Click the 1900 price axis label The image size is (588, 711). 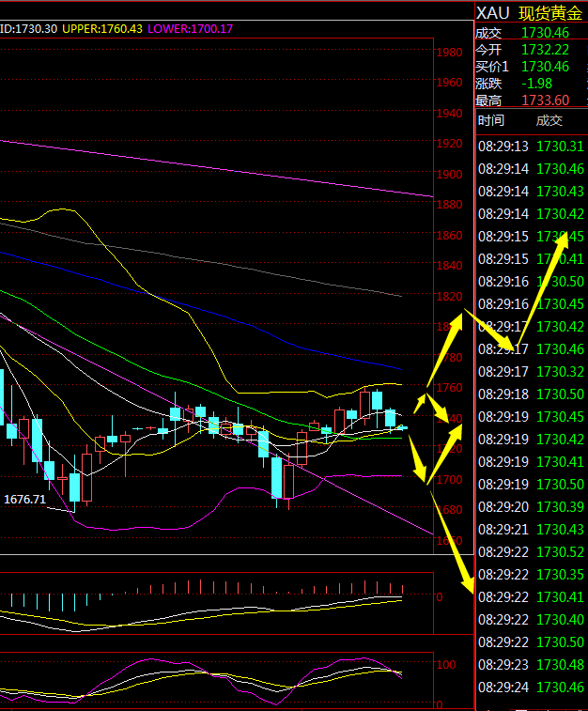(449, 174)
